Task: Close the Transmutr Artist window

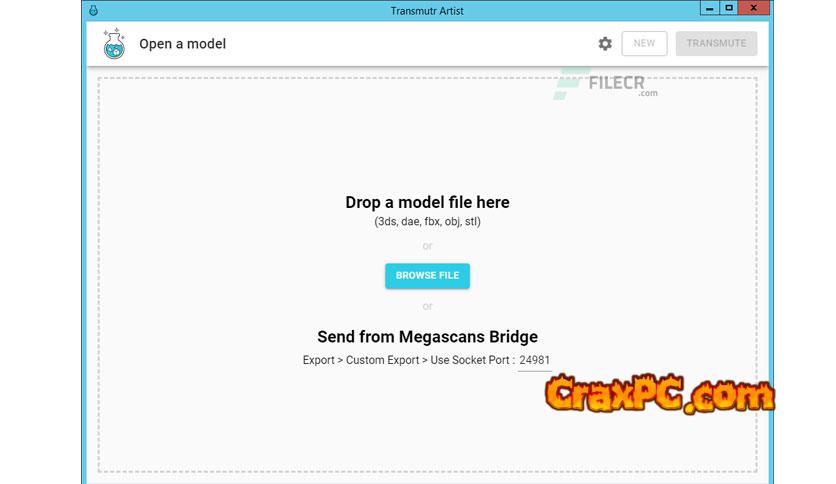Action: (x=754, y=8)
